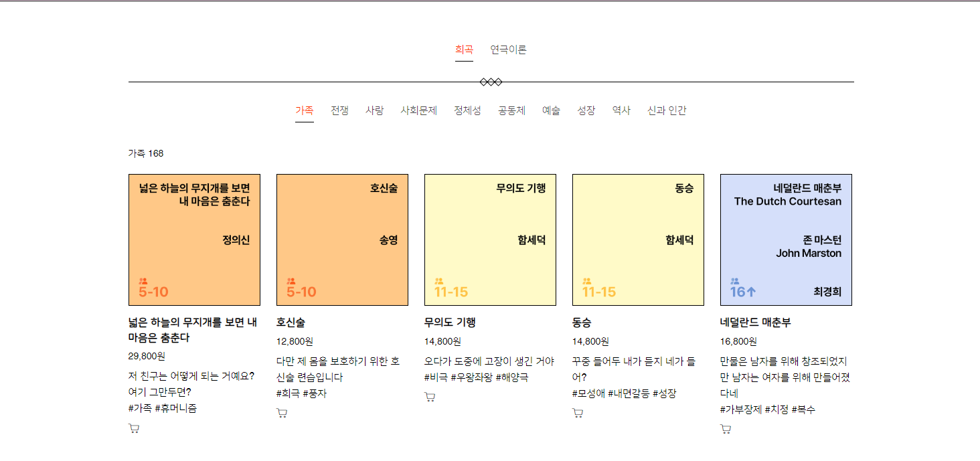Screen dimensions: 980x461
Task: Click the #비극 #우왕좌왕 #해양극 tags
Action: (476, 377)
